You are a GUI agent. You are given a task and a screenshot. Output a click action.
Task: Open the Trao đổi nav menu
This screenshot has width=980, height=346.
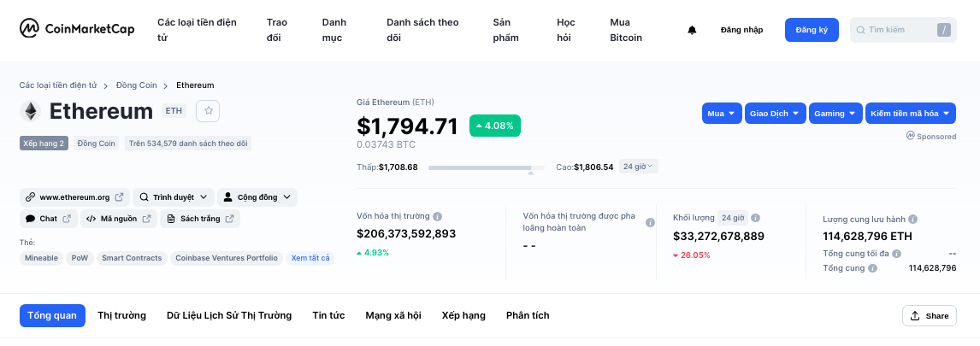click(277, 30)
